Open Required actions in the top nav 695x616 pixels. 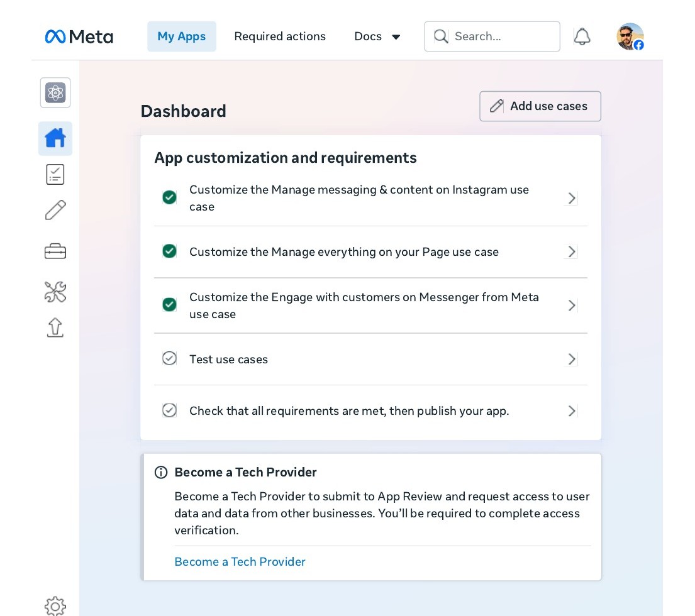280,36
